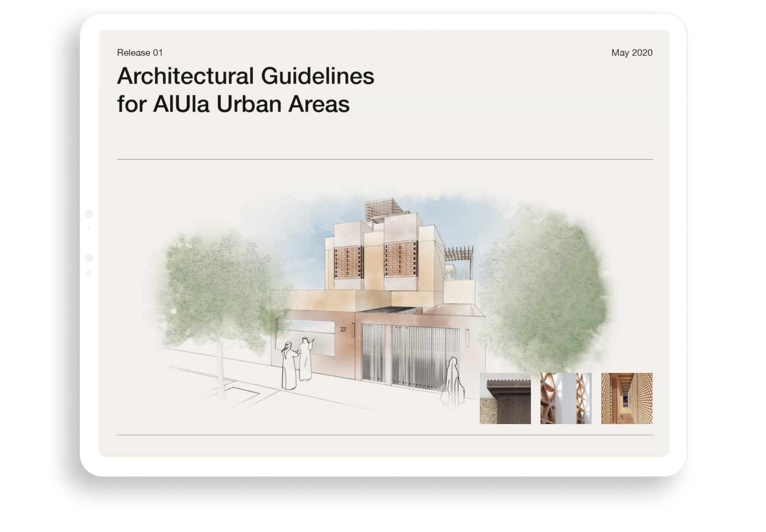Viewport: 766px width, 532px height.
Task: Open the first texture photo thumbnail
Action: coord(505,398)
